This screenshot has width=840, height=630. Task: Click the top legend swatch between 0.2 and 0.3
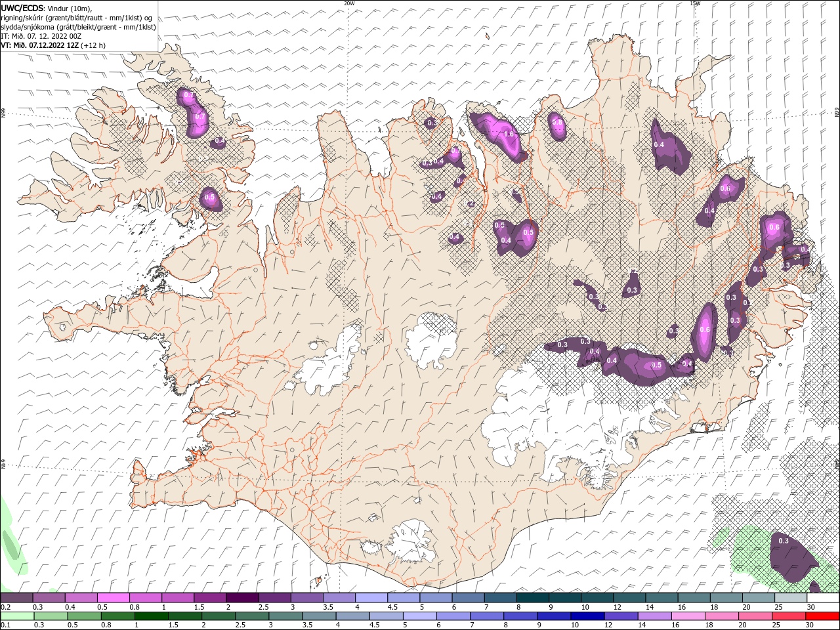coord(17,598)
